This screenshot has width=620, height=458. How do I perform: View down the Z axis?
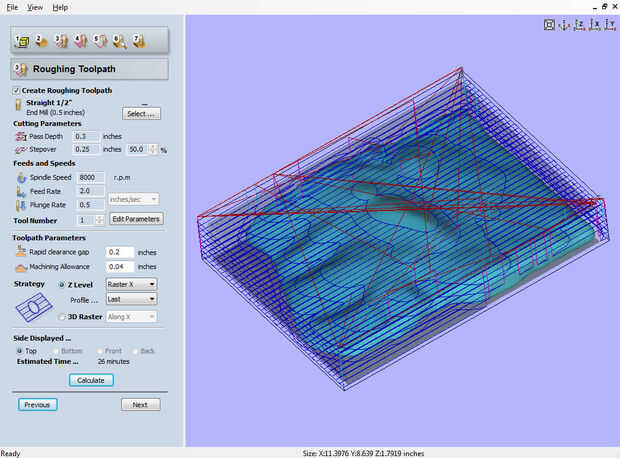click(580, 25)
